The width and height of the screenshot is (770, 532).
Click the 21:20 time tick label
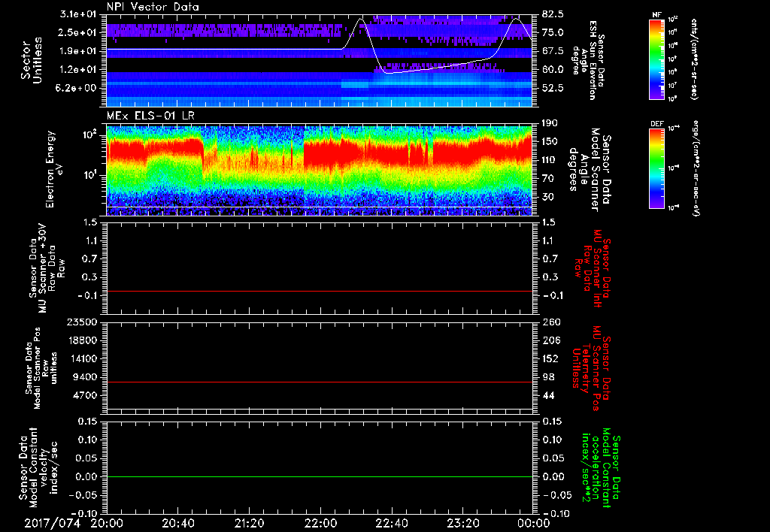click(249, 522)
